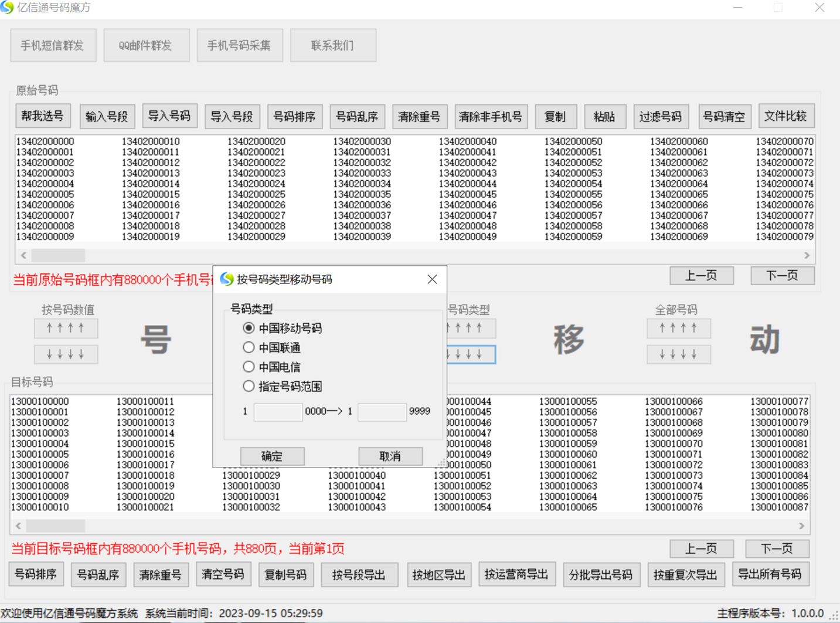
Task: Shuffle source numbers with top 号码乱序
Action: [357, 116]
